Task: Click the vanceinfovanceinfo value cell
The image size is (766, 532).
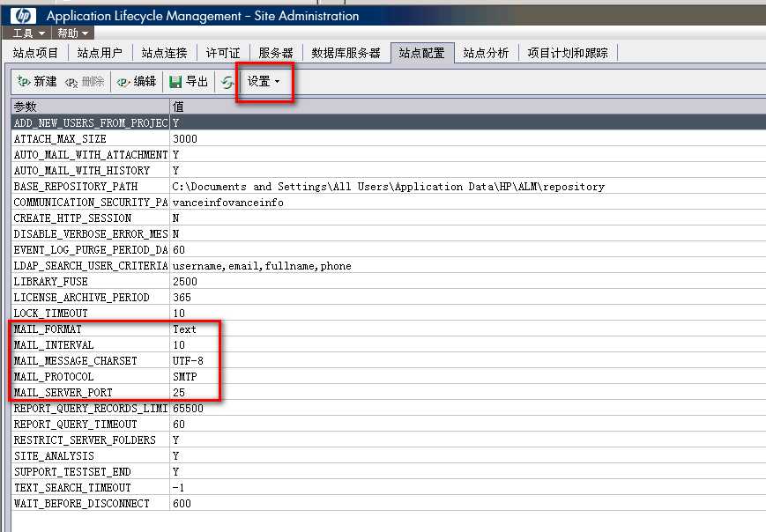Action: point(227,202)
